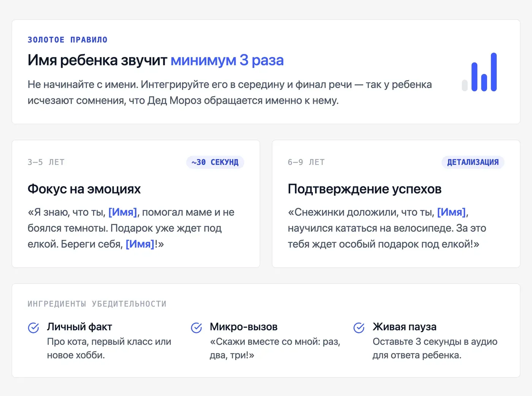
Task: Click the text Оставьте 3 секунды в аудио
Action: (x=435, y=342)
